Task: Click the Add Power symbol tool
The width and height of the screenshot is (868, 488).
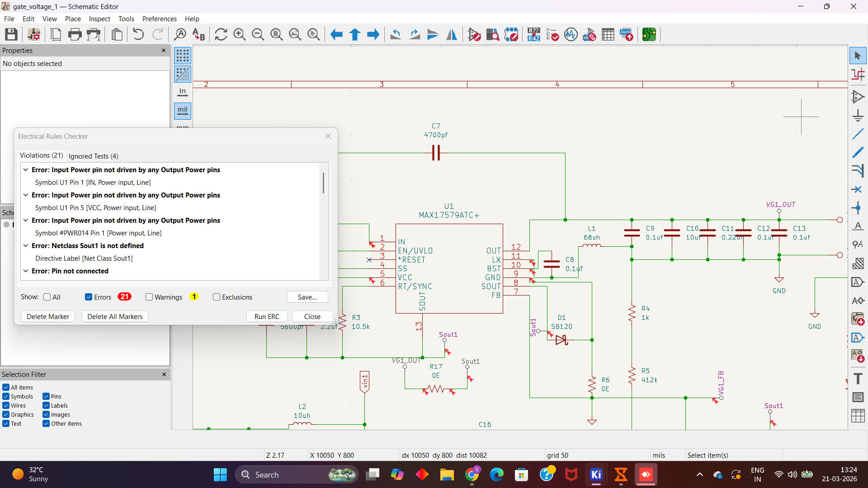Action: [858, 116]
